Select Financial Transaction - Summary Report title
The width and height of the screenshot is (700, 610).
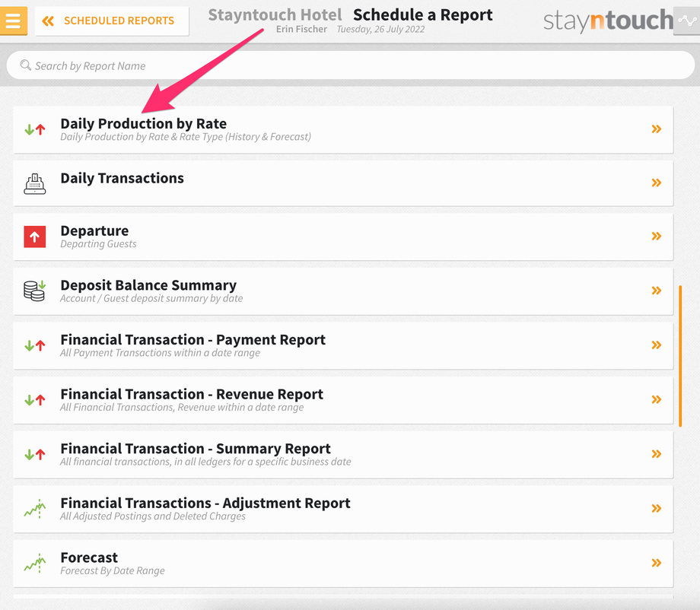[196, 449]
